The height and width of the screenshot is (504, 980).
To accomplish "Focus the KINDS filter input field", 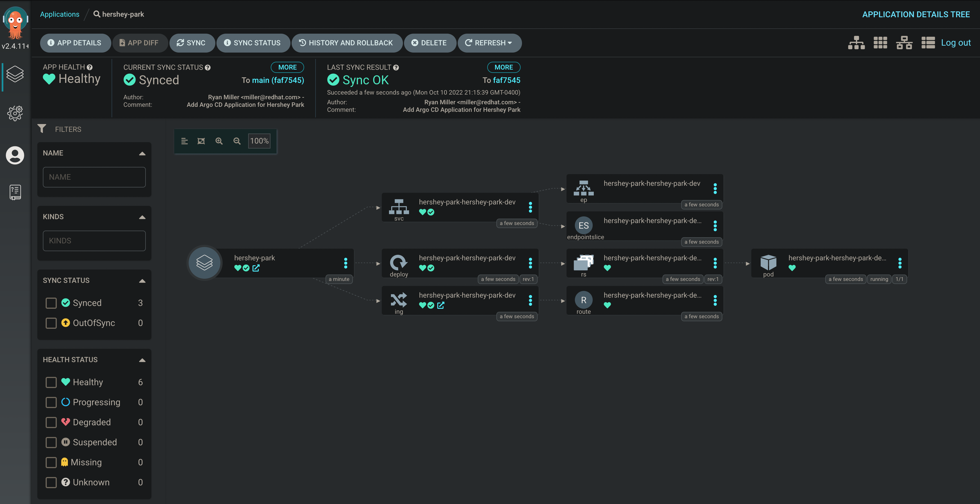I will [x=94, y=241].
